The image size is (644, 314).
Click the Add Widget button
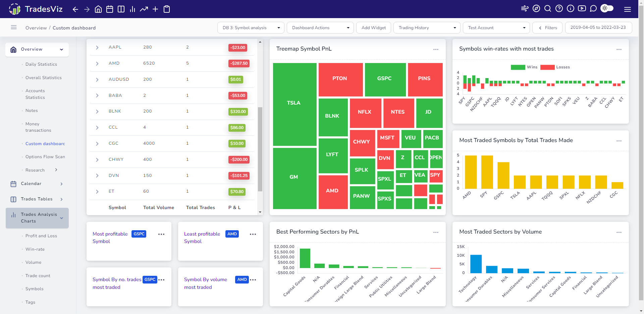point(374,28)
